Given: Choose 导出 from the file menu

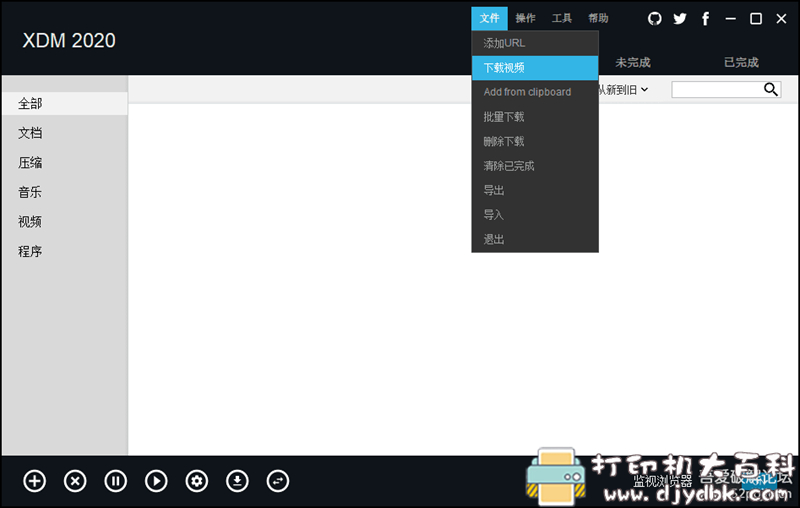Looking at the screenshot, I should pyautogui.click(x=535, y=190).
